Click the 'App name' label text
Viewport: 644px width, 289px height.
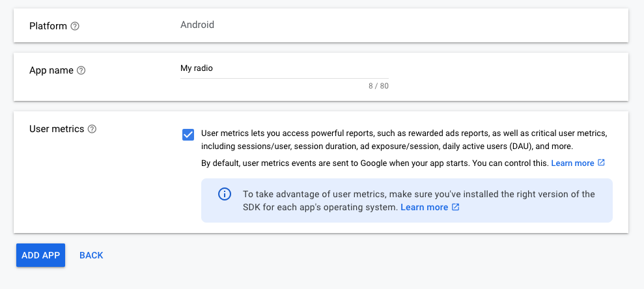click(x=51, y=70)
